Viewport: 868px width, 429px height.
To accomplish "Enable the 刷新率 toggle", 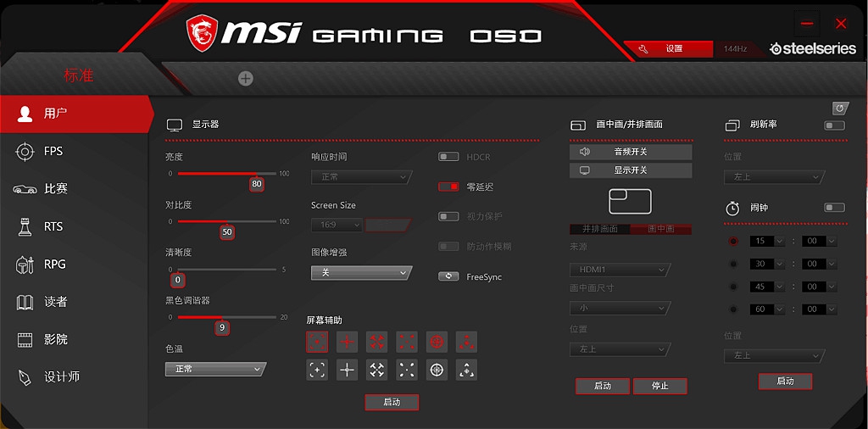I will coord(834,125).
